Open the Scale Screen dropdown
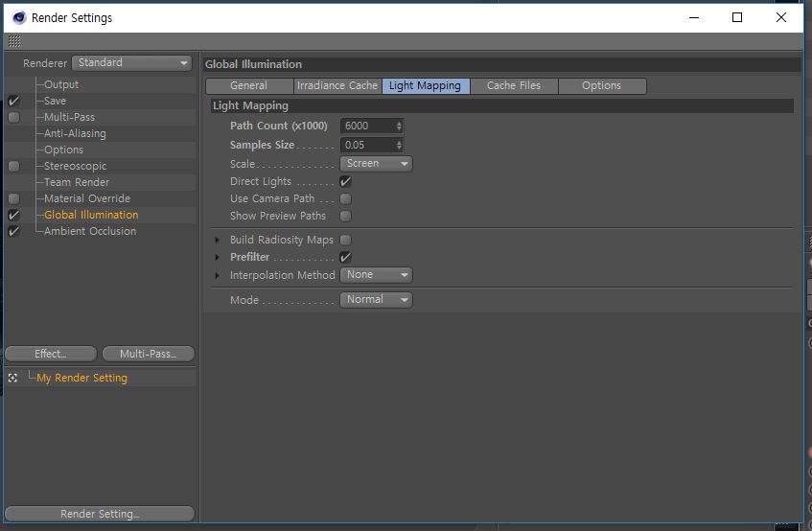Image resolution: width=812 pixels, height=531 pixels. pyautogui.click(x=376, y=164)
